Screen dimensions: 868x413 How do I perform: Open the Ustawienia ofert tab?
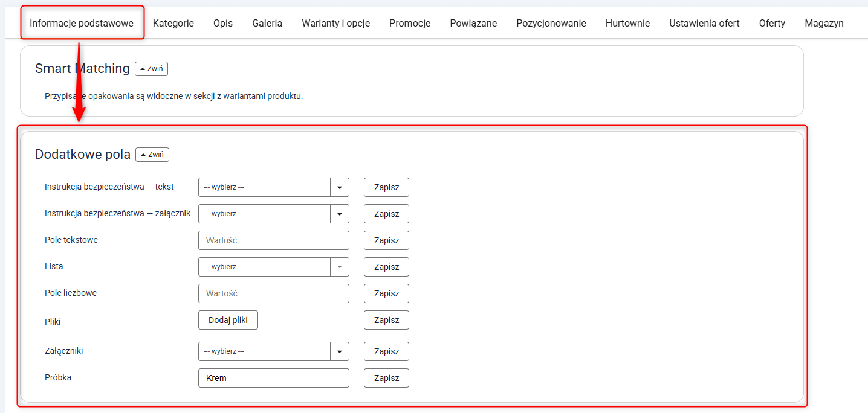point(704,24)
